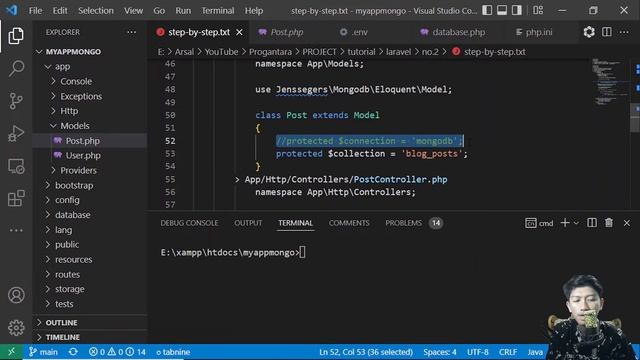This screenshot has height=360, width=640.
Task: Open the Manage gear icon
Action: point(16,327)
